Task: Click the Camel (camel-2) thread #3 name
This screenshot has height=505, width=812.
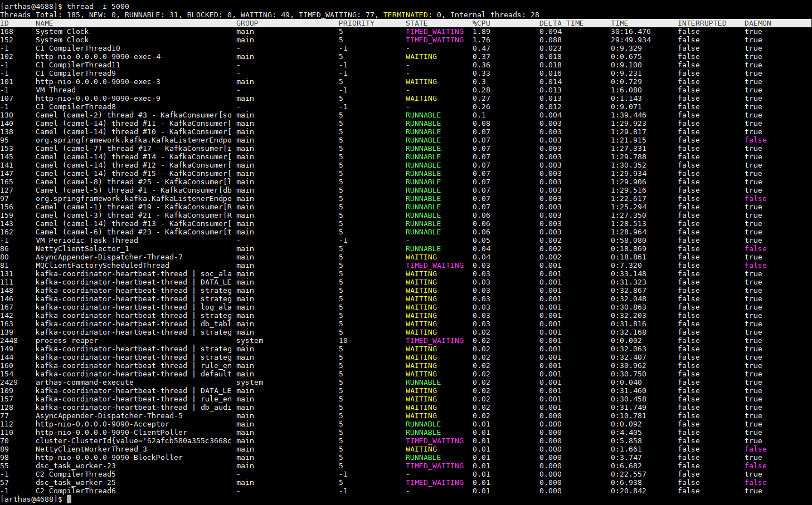Action: [134, 115]
